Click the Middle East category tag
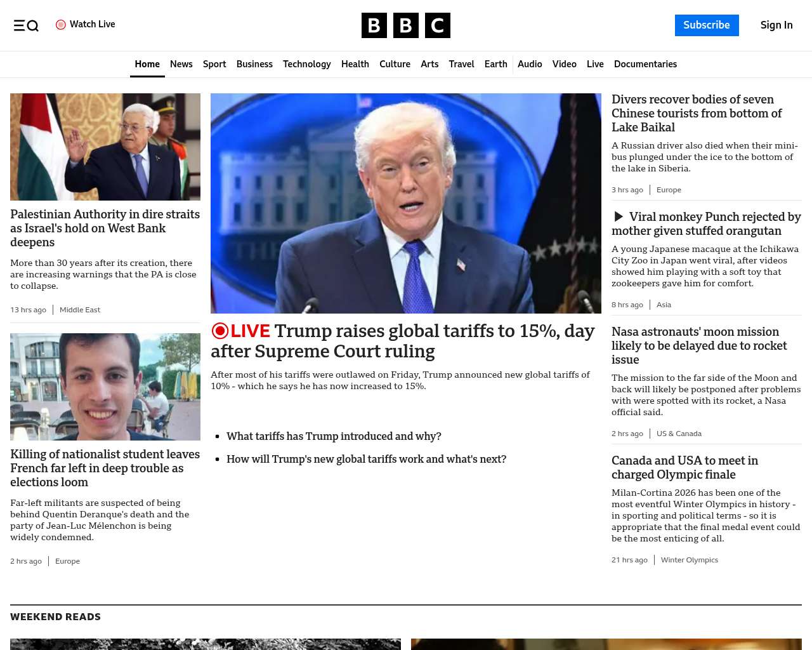Image resolution: width=812 pixels, height=650 pixels. (80, 310)
